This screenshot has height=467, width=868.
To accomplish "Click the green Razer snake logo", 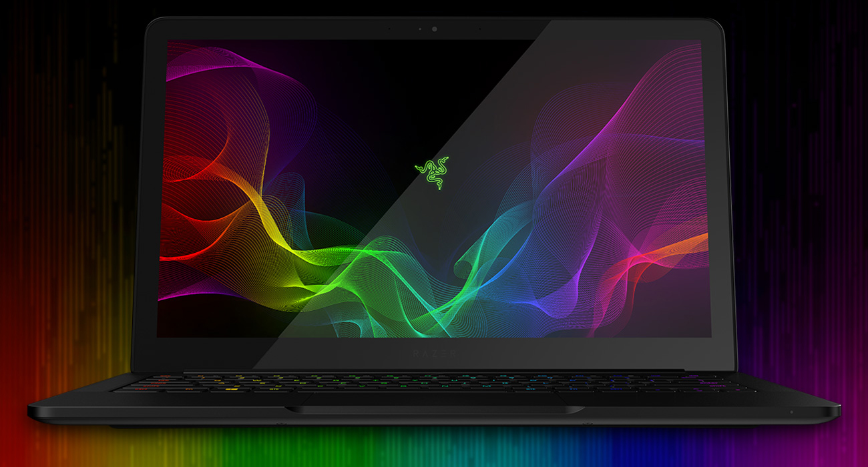I will tap(431, 173).
